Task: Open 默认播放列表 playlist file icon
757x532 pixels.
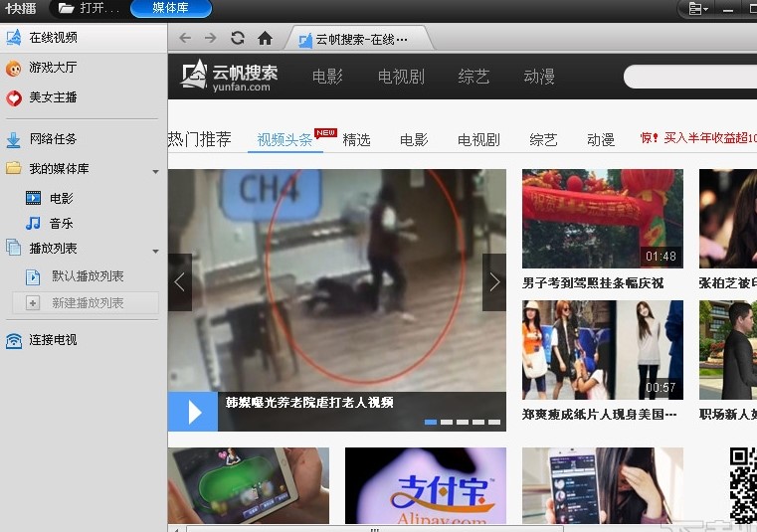Action: (x=33, y=276)
